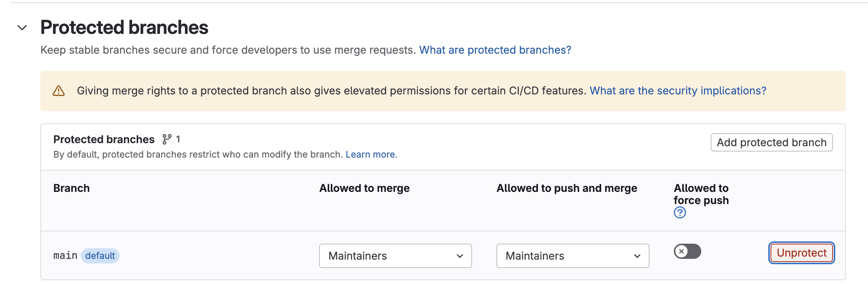868x284 pixels.
Task: Click the Protected branches card title
Action: (104, 139)
